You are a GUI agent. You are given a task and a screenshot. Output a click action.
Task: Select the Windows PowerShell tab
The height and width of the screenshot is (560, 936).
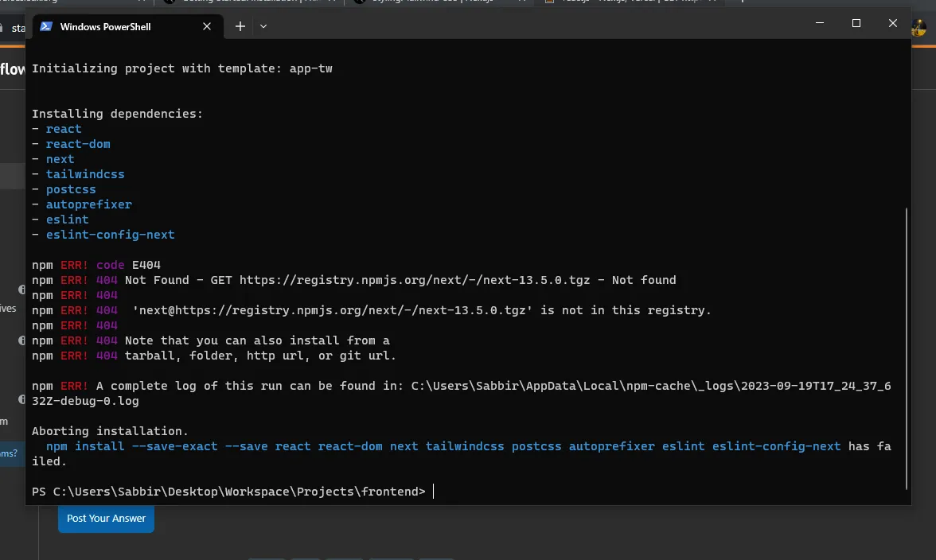127,26
